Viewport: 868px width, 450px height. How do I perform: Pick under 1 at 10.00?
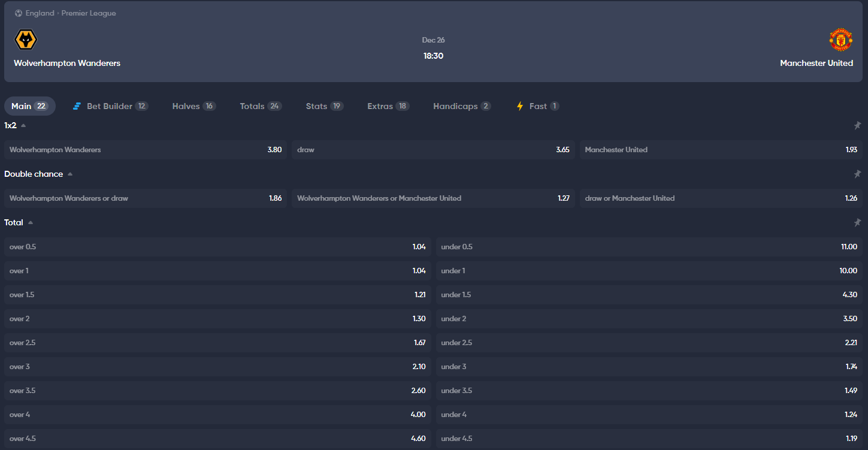[x=649, y=271]
